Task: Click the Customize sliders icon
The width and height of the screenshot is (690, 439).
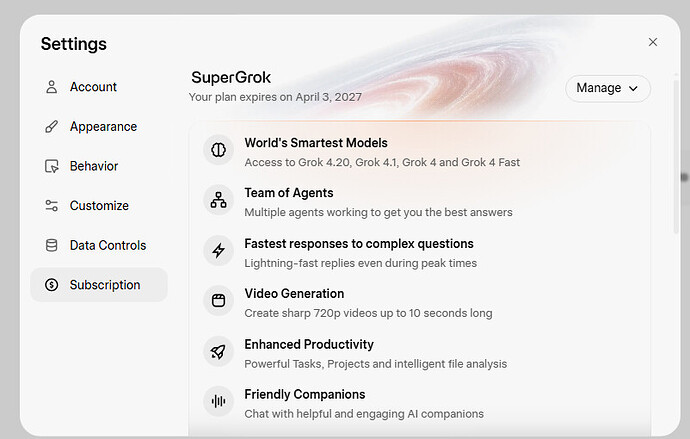Action: 51,205
